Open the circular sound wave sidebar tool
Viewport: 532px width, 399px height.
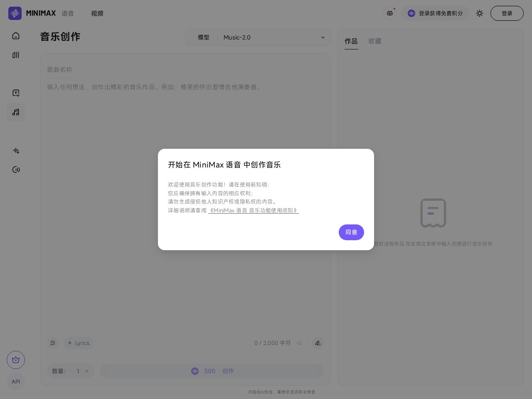(16, 170)
